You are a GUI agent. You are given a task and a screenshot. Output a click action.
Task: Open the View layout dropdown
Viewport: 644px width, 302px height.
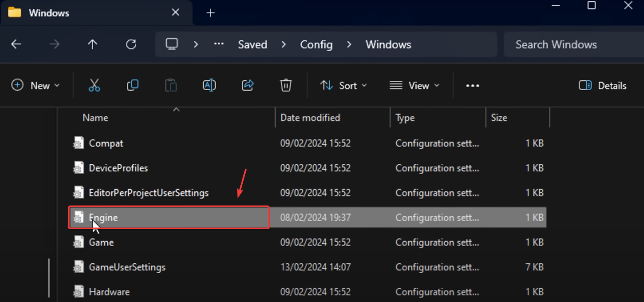pos(415,86)
